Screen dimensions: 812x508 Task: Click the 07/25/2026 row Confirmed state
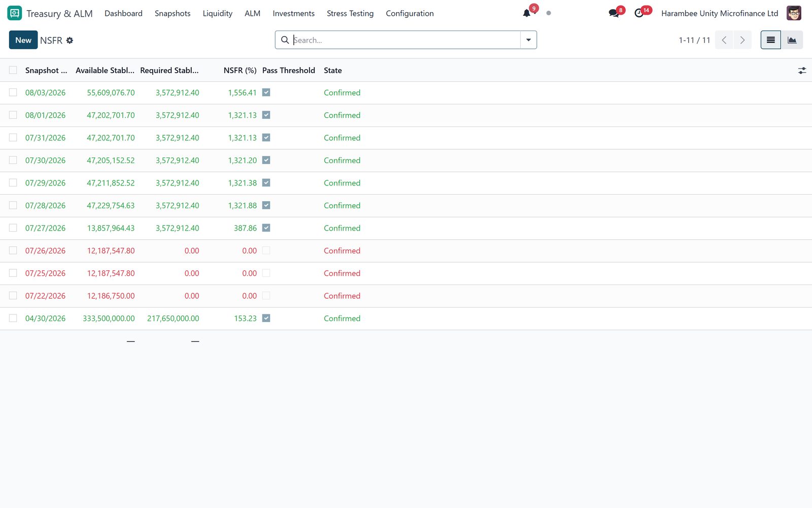pos(342,273)
